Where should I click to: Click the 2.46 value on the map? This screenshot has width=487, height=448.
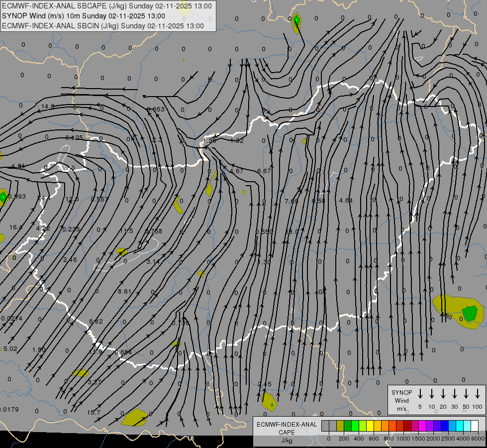click(70, 259)
